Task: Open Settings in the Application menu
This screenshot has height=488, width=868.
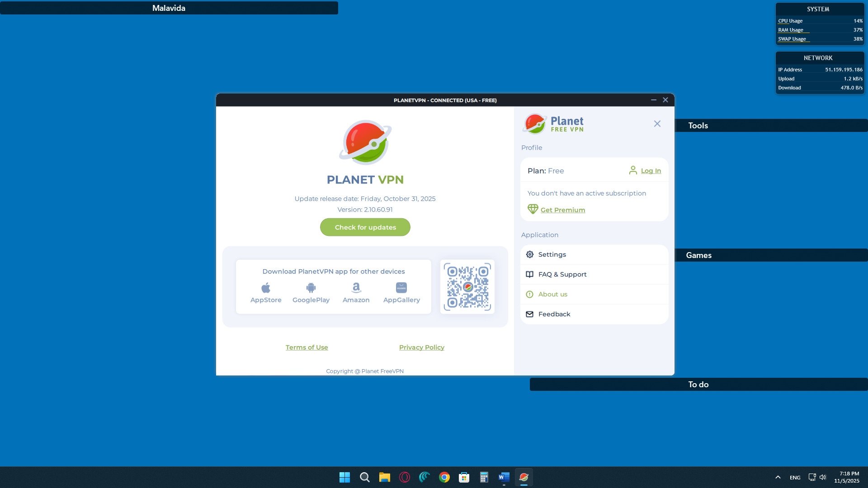Action: tap(552, 254)
